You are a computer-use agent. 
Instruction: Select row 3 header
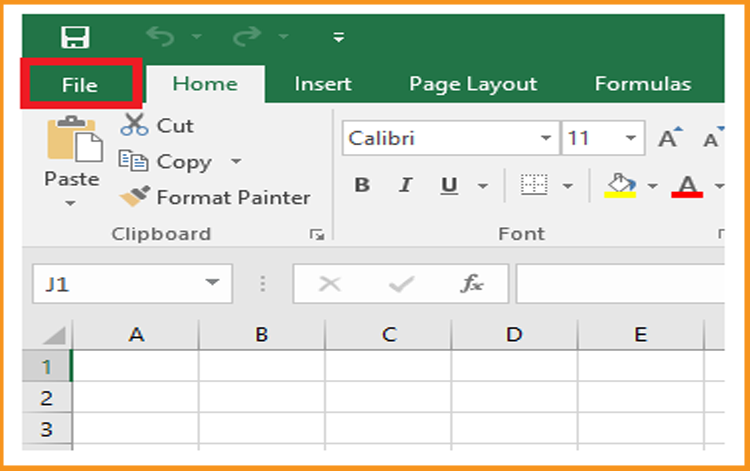[46, 429]
